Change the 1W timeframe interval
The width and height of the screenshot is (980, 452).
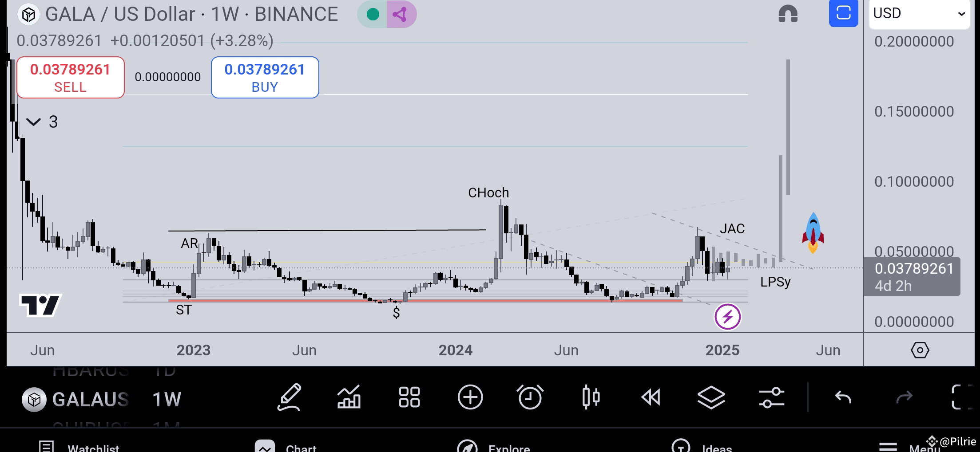pos(167,399)
